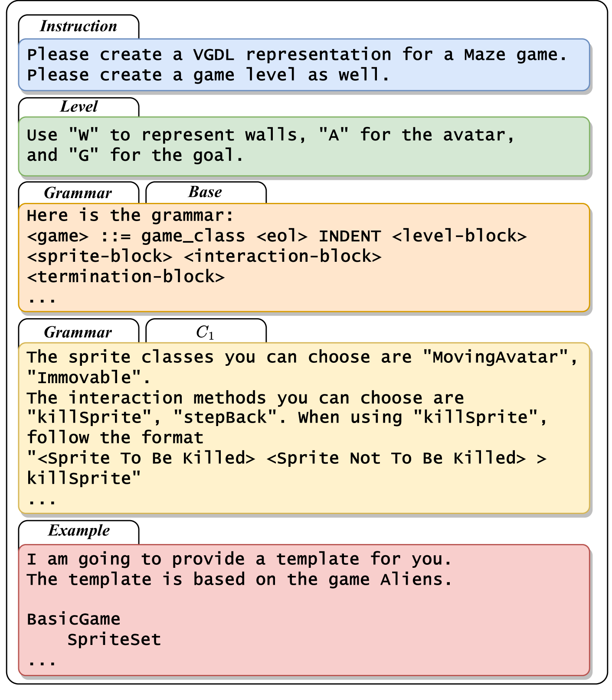
Task: Select the Level tab
Action: point(79,107)
